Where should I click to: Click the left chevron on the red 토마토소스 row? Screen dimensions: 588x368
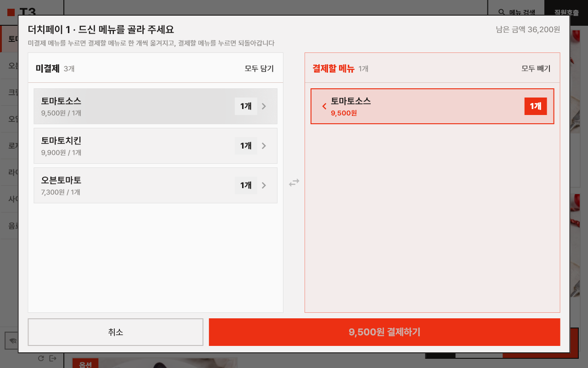pos(324,106)
